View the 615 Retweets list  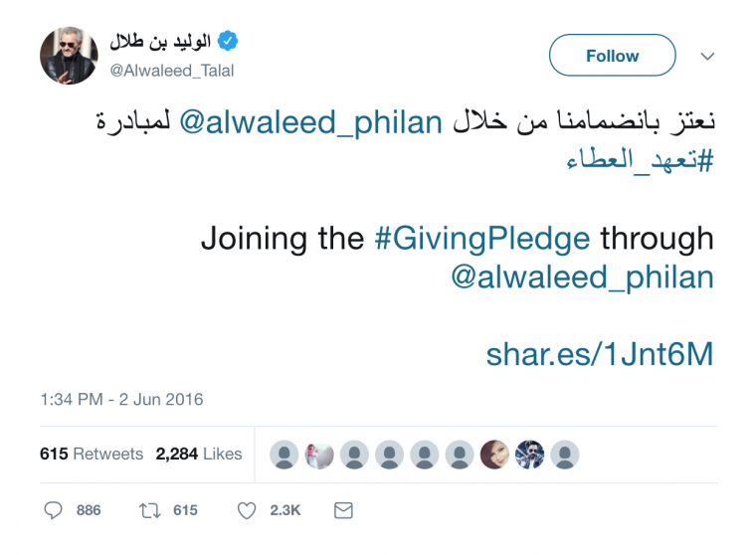(92, 454)
